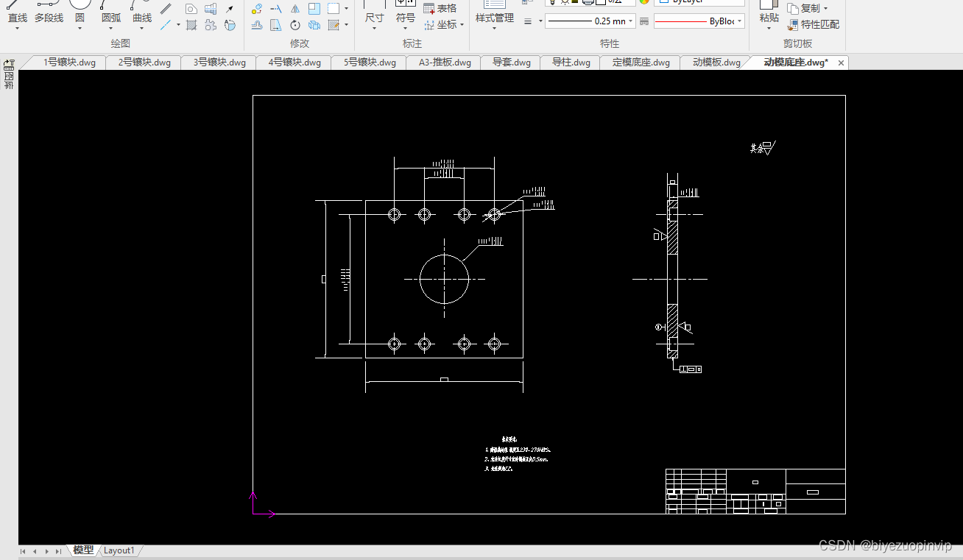The width and height of the screenshot is (963, 560).
Task: Open the 导柱.dwg tab
Action: coord(571,63)
